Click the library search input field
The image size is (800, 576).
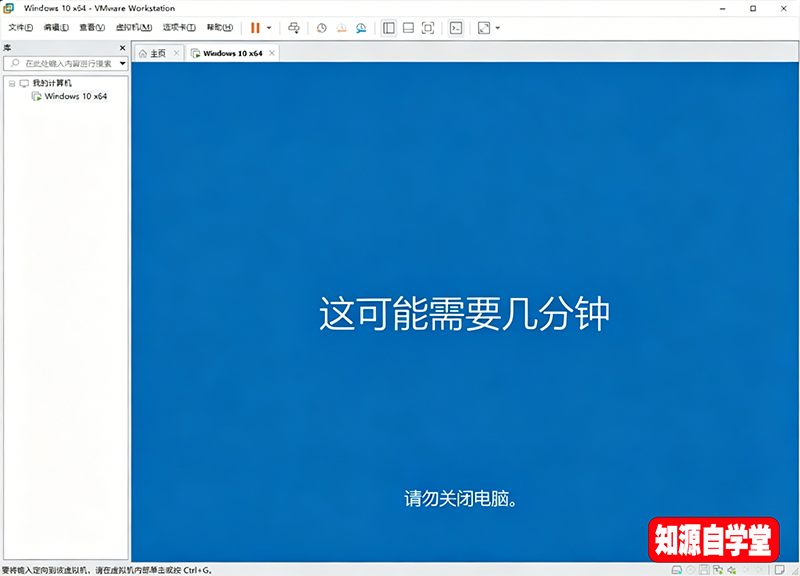pos(65,63)
